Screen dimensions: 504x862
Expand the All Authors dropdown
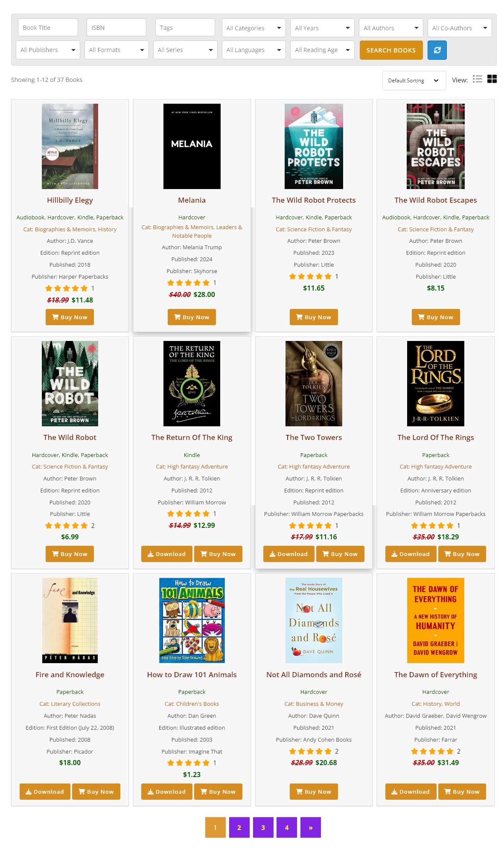[391, 28]
